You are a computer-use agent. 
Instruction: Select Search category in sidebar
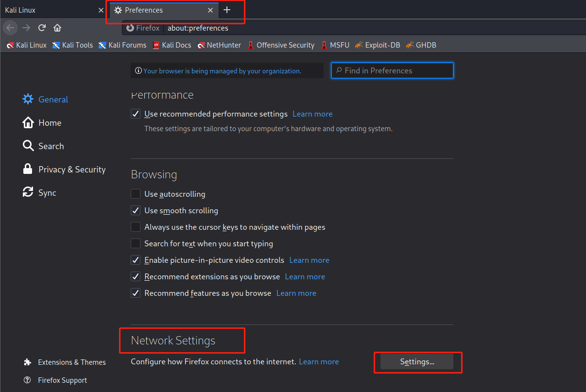43,146
